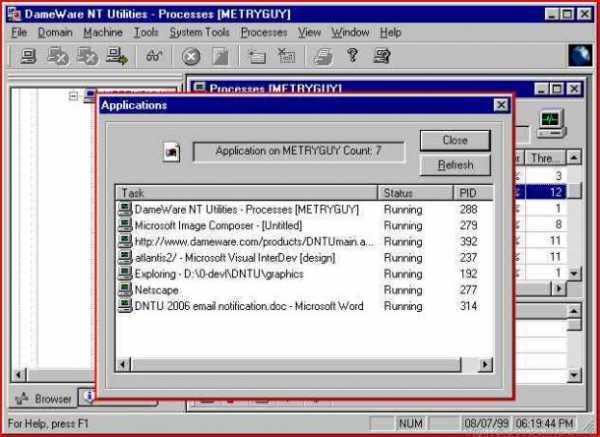Click the computer with green arrow toolbar icon
600x437 pixels.
117,56
